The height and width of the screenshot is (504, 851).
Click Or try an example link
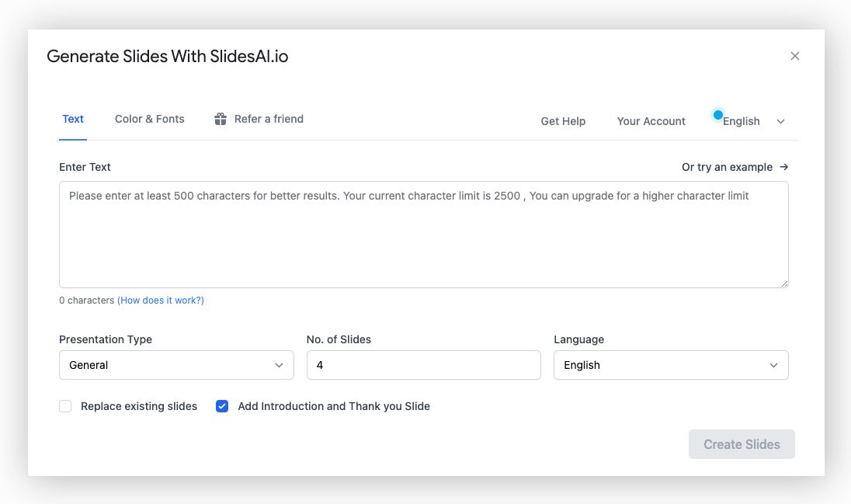pyautogui.click(x=727, y=167)
